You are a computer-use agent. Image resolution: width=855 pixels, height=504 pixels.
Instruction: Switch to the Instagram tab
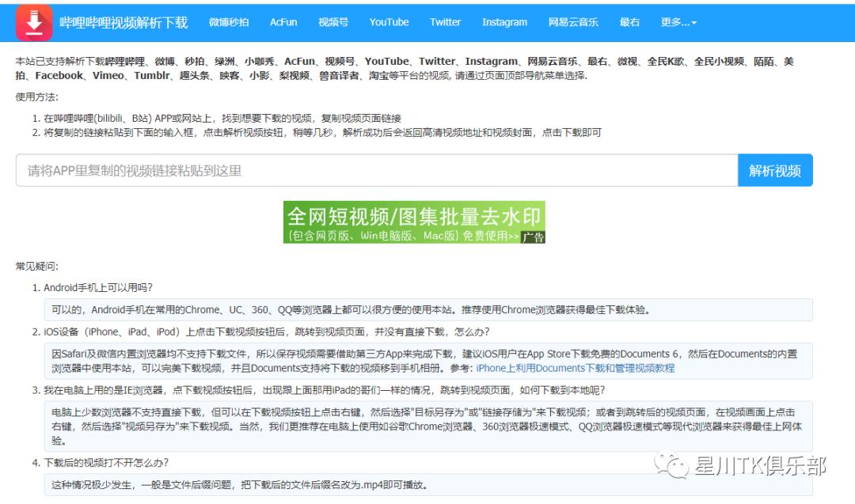[504, 22]
